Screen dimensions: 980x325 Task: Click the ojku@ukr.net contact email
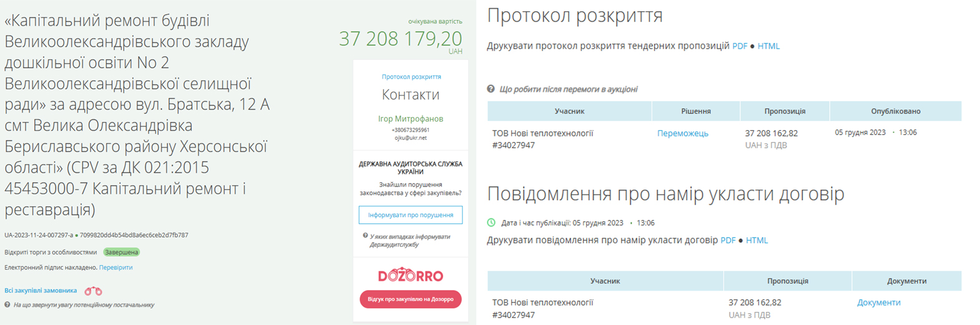(411, 138)
